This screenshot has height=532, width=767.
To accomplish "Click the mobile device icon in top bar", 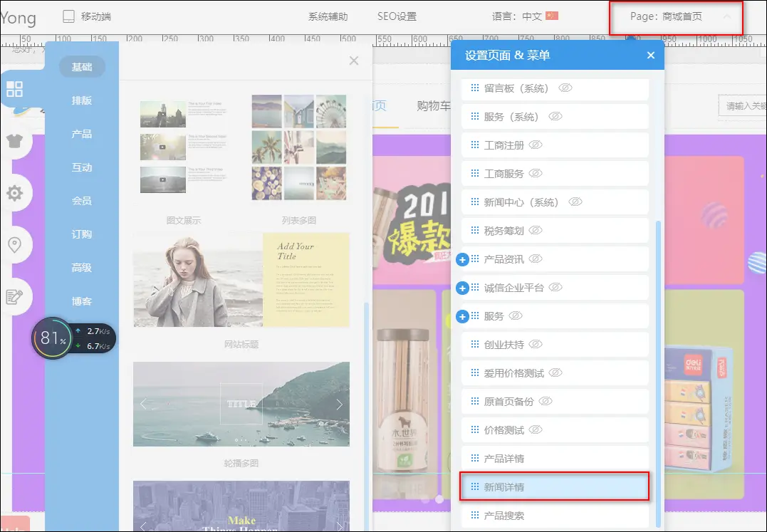I will click(69, 16).
